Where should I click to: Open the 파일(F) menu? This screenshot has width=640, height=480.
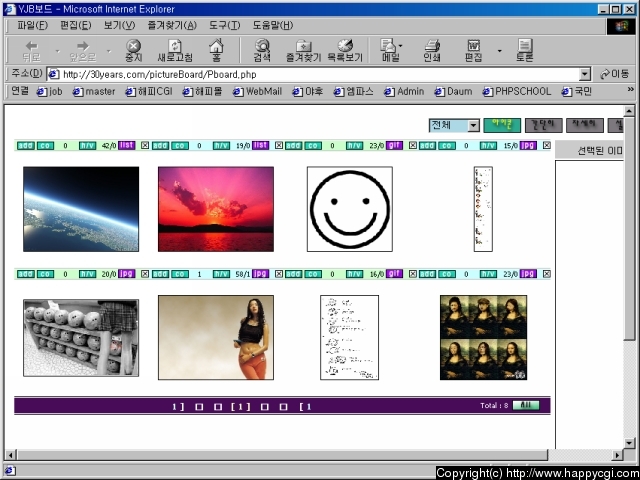32,25
